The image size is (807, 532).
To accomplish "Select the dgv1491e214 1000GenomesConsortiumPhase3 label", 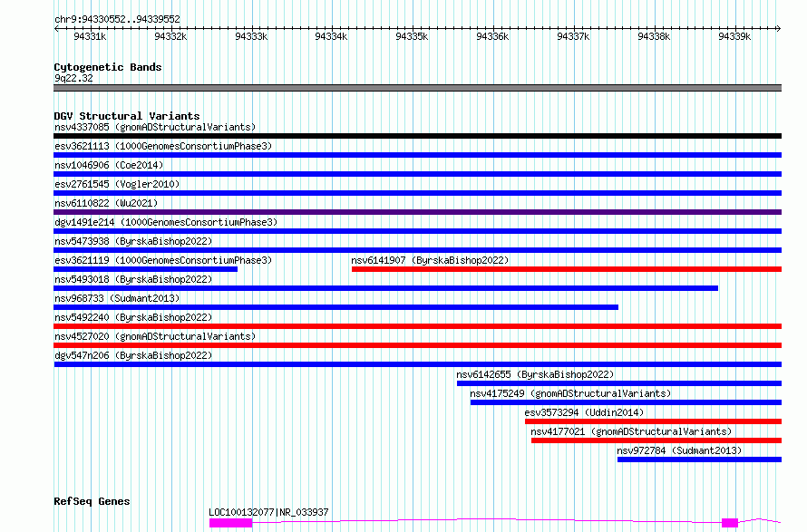I will [166, 222].
